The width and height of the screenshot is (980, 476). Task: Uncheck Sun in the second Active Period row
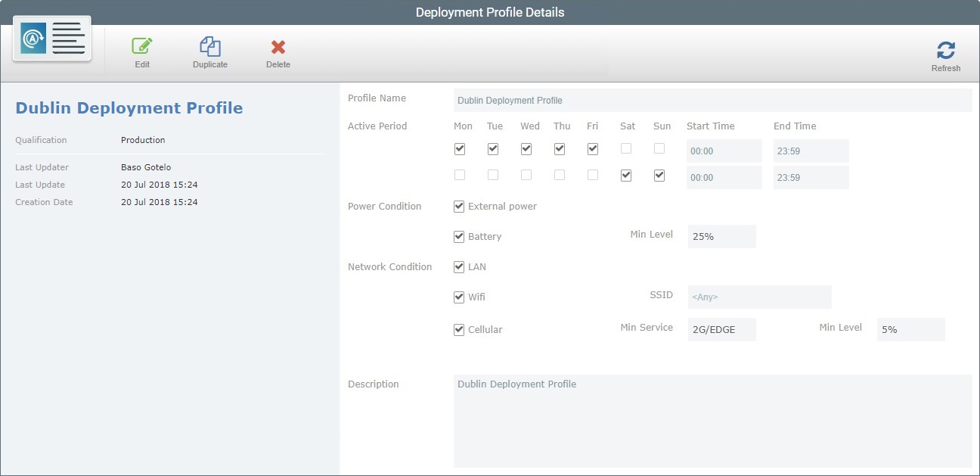659,175
